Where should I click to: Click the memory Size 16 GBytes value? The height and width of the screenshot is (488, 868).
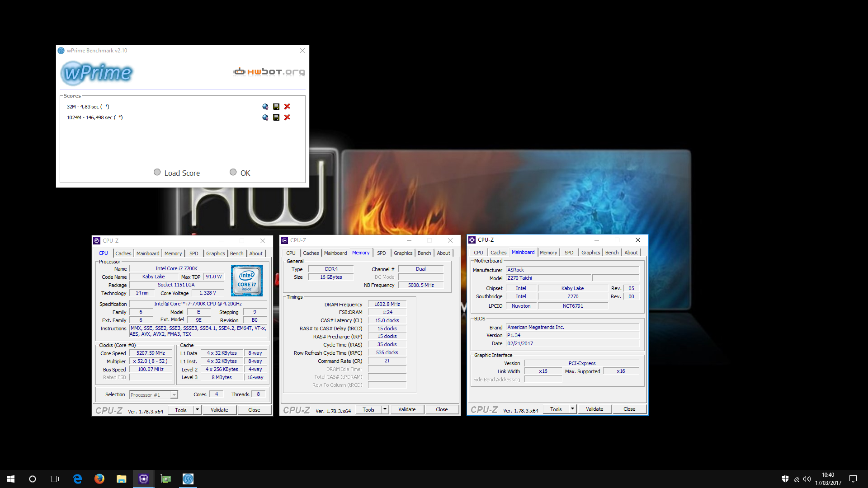(x=331, y=277)
